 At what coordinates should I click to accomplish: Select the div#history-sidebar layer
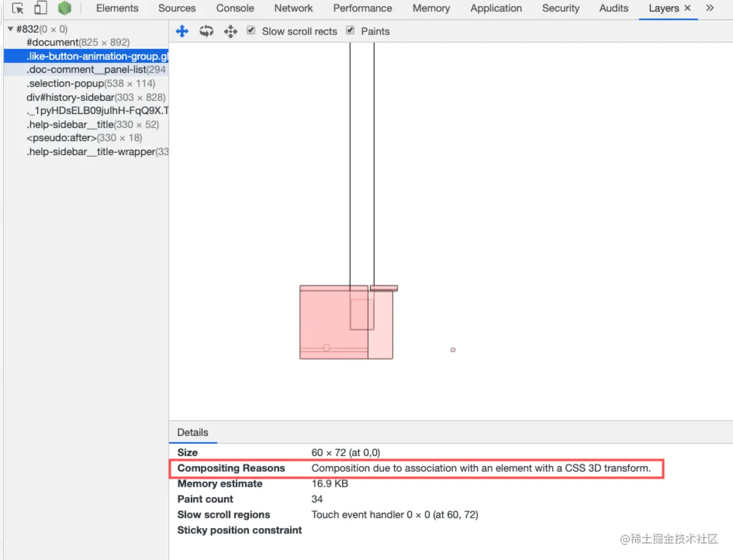click(86, 97)
